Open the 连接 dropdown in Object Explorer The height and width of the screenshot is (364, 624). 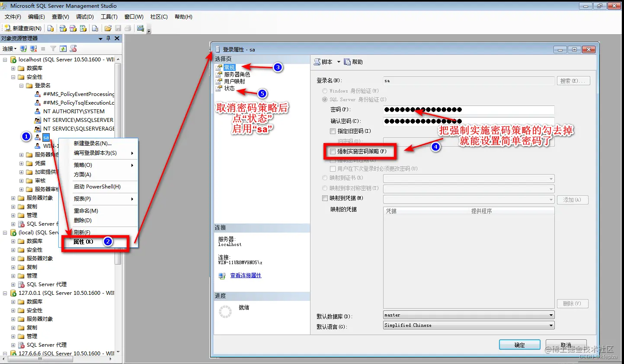coord(10,48)
